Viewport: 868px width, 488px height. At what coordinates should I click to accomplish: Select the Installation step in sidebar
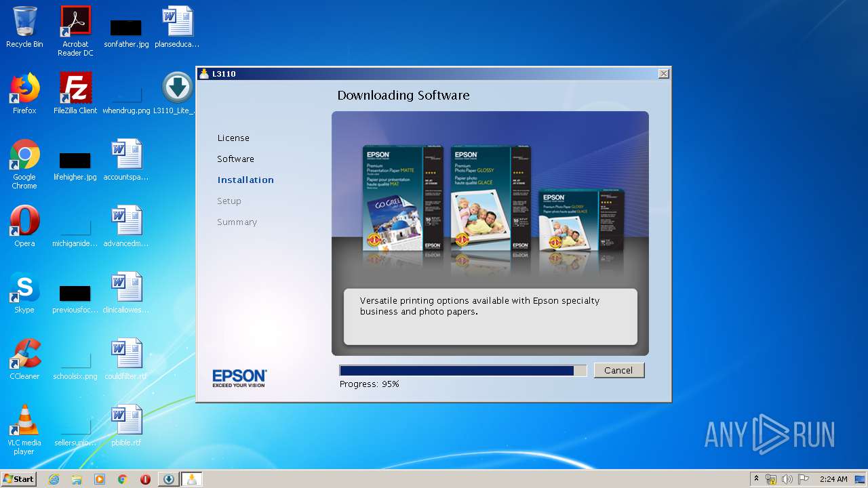[245, 180]
